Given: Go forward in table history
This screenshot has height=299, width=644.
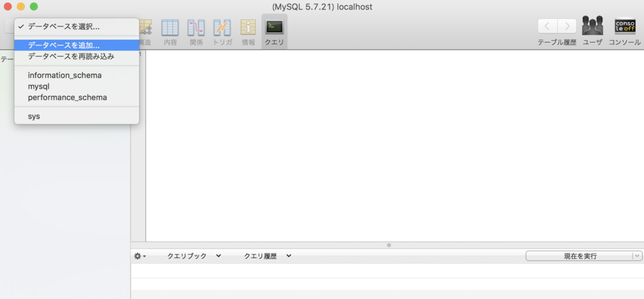Looking at the screenshot, I should [x=567, y=26].
